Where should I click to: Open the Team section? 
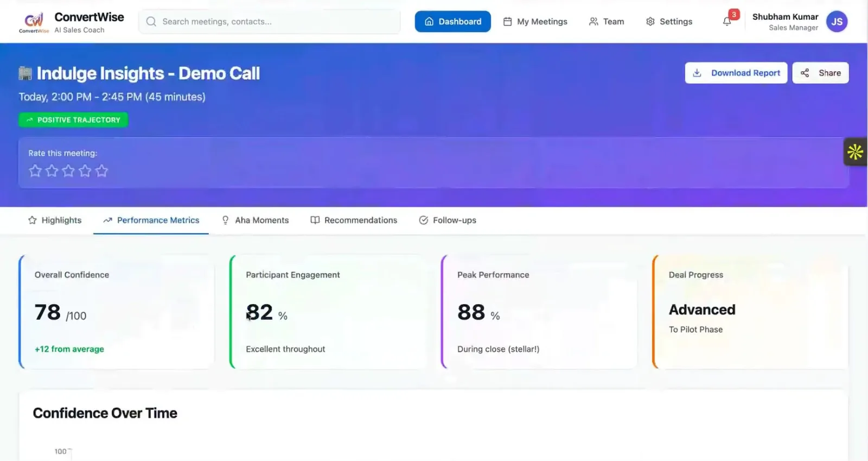pyautogui.click(x=607, y=22)
